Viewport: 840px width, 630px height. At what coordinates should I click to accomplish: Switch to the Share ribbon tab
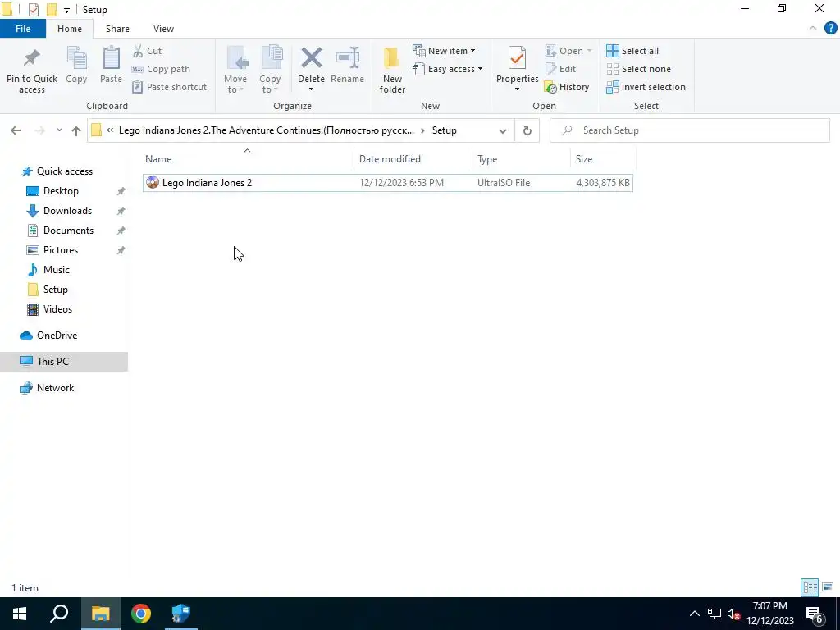(x=117, y=29)
